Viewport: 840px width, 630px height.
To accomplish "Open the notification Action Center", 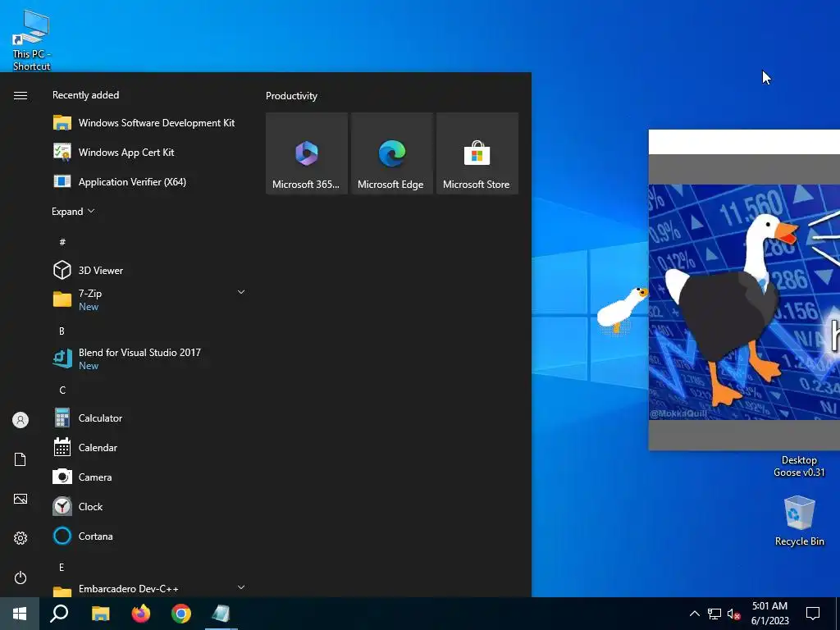I will (x=813, y=614).
